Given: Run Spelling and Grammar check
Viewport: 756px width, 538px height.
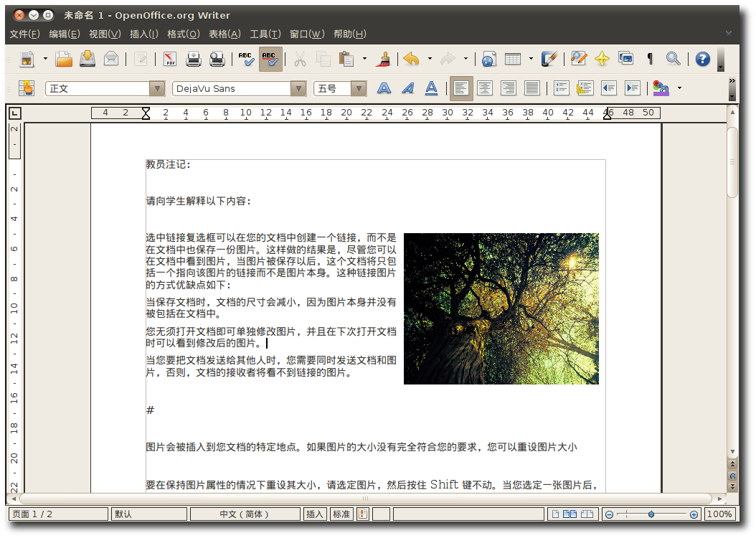Looking at the screenshot, I should pos(246,60).
